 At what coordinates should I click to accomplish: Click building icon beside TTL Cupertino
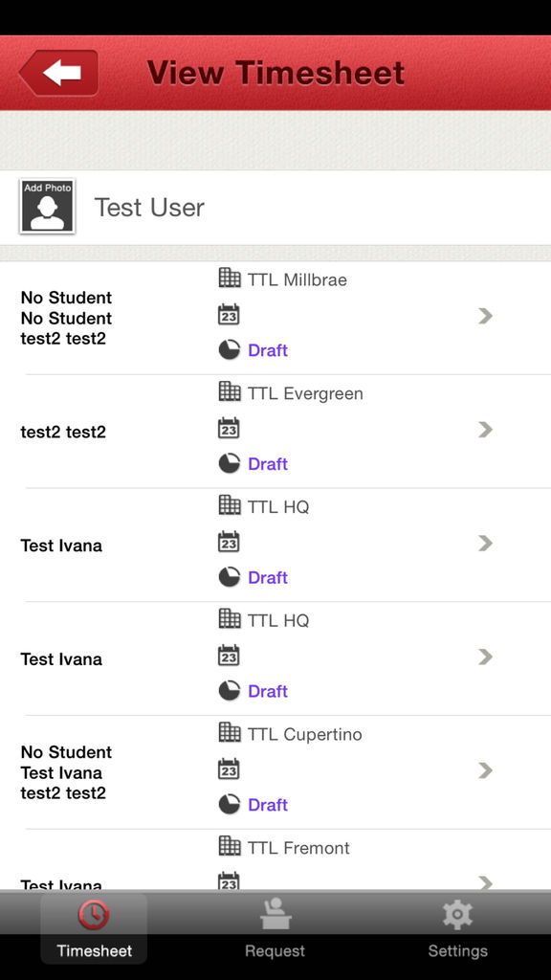click(230, 732)
